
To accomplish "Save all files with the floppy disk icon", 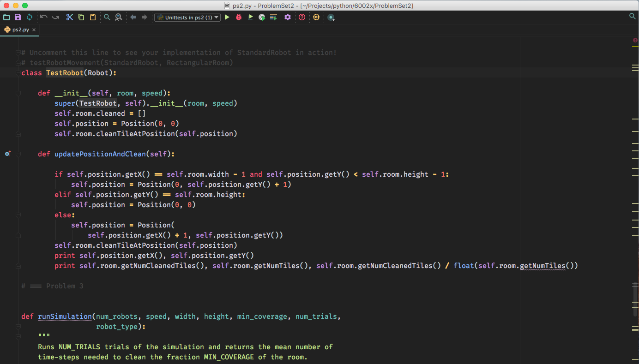I will coord(18,17).
